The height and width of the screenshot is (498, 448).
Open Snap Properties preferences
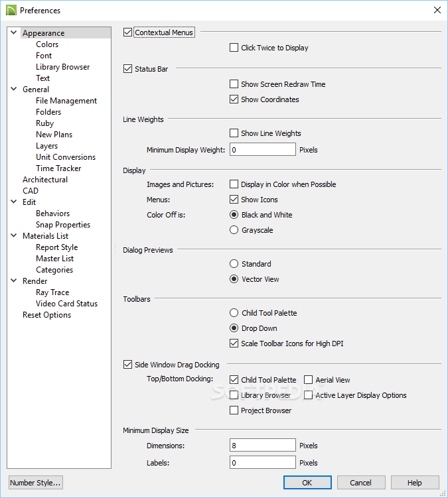pyautogui.click(x=63, y=225)
